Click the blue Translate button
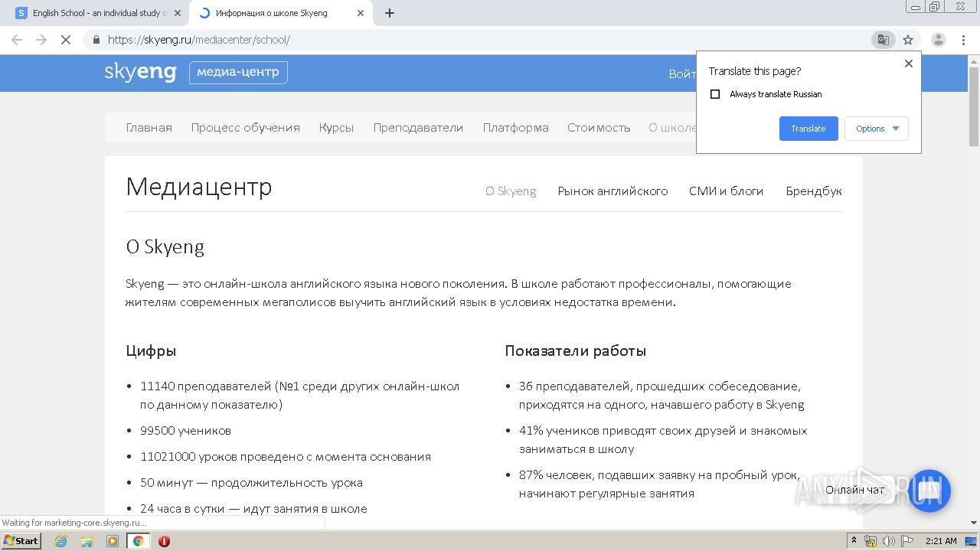Screen dimensions: 980x551 click(x=808, y=129)
